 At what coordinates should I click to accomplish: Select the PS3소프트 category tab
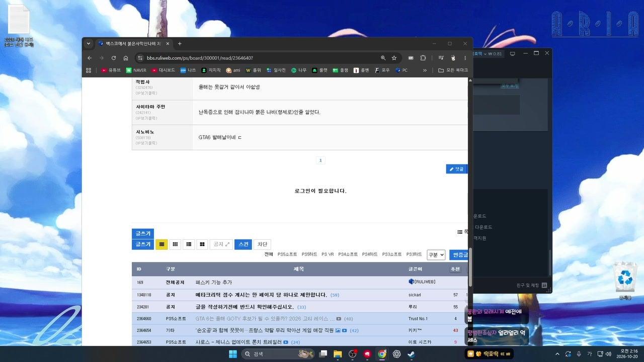392,254
